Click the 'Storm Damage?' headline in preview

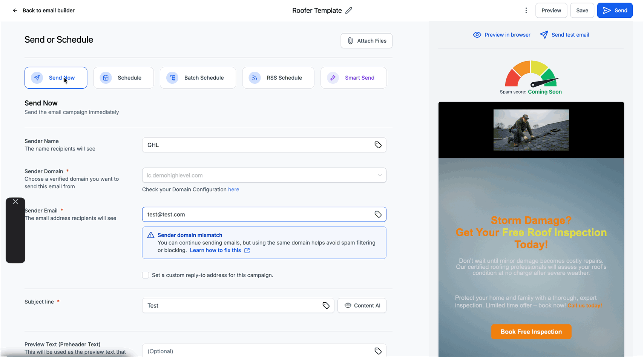(x=531, y=220)
